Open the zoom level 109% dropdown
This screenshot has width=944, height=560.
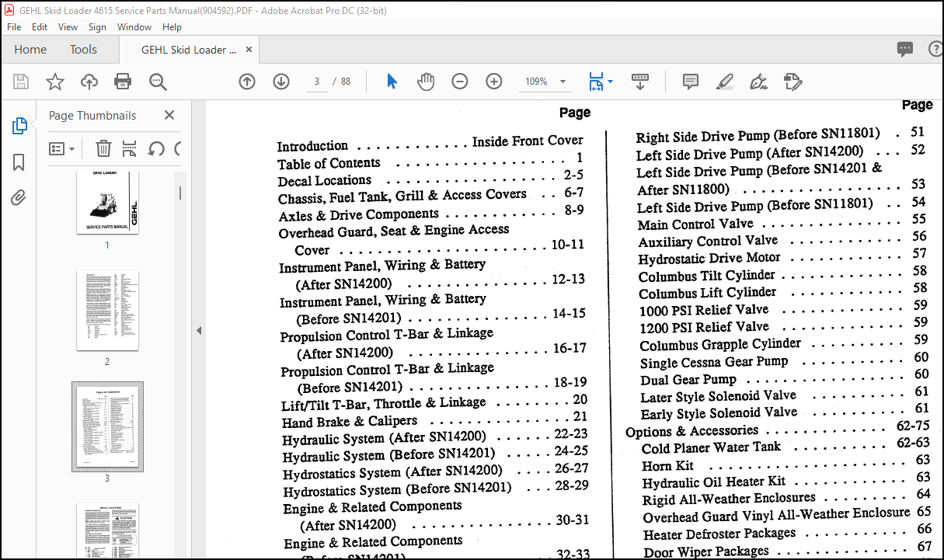point(563,82)
